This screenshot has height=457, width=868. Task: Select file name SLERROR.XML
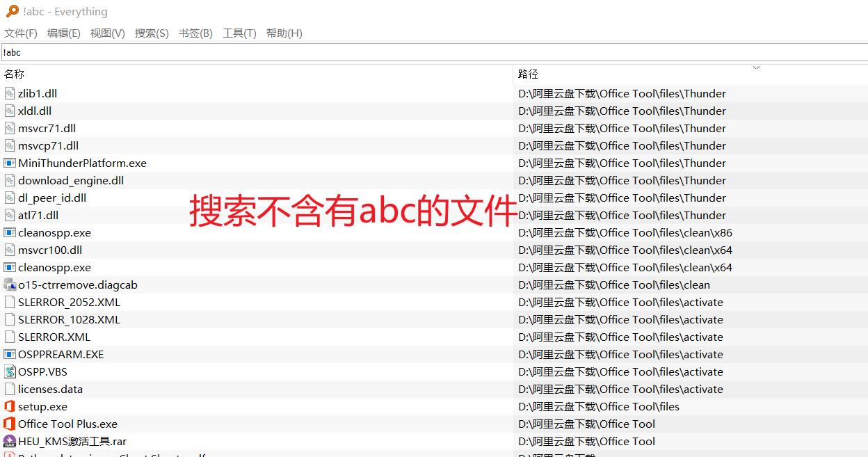click(x=54, y=337)
